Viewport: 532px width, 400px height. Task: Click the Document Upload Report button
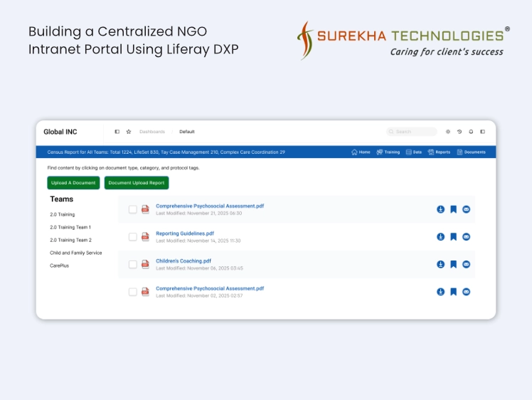pos(137,183)
